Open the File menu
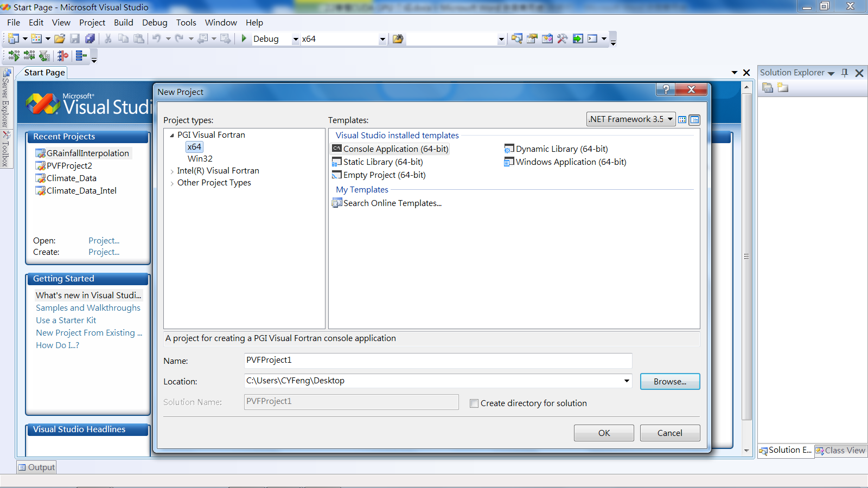This screenshot has height=488, width=868. [x=14, y=23]
